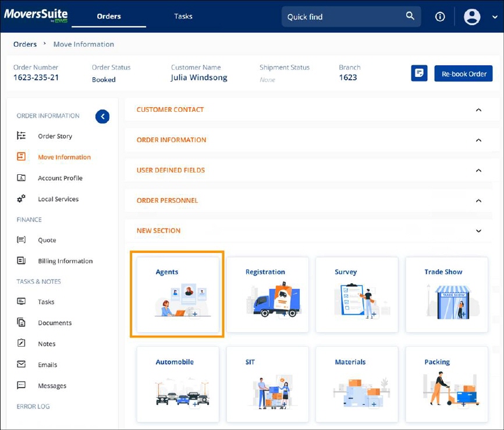
Task: Open the Quote finance section
Action: [47, 240]
